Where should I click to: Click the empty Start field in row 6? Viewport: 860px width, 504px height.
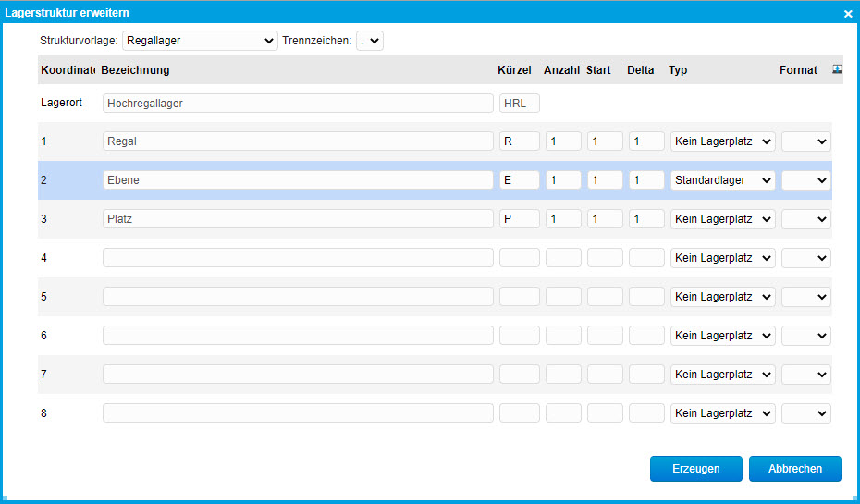[x=605, y=336]
